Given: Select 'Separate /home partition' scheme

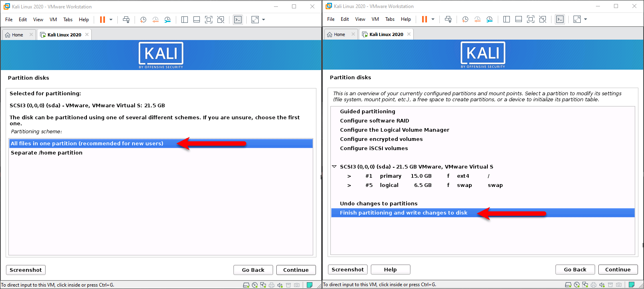Looking at the screenshot, I should 161,153.
